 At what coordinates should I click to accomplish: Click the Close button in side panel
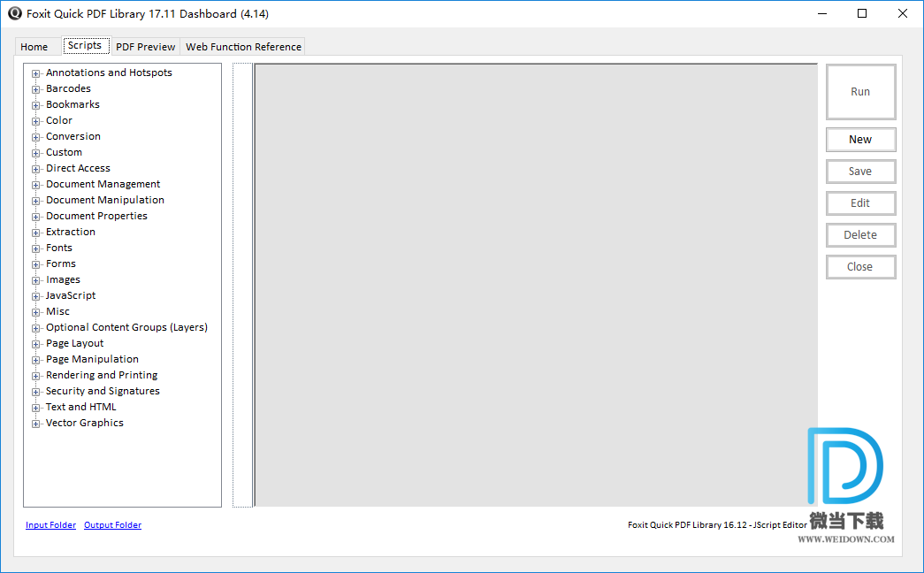[x=860, y=267]
